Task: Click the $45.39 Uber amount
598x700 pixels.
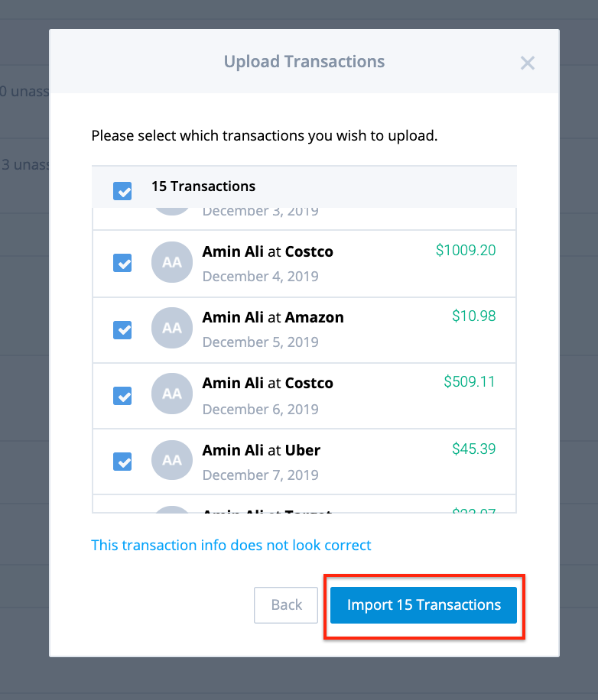Action: (473, 448)
